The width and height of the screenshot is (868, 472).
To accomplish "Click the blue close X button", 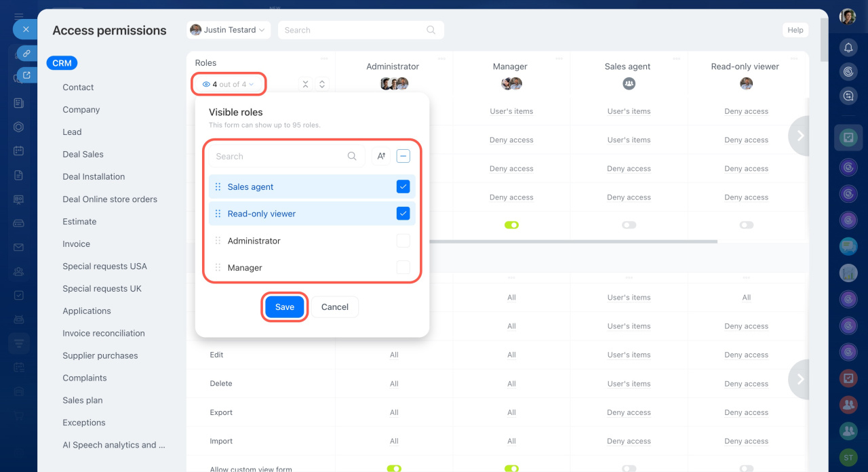I will click(25, 30).
